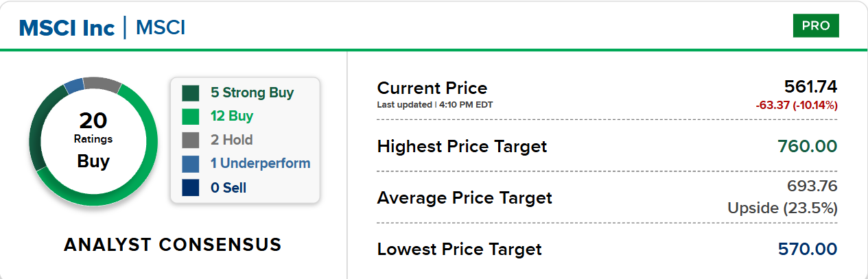This screenshot has width=868, height=279.
Task: Click the navy Sell legend swatch
Action: pyautogui.click(x=191, y=187)
